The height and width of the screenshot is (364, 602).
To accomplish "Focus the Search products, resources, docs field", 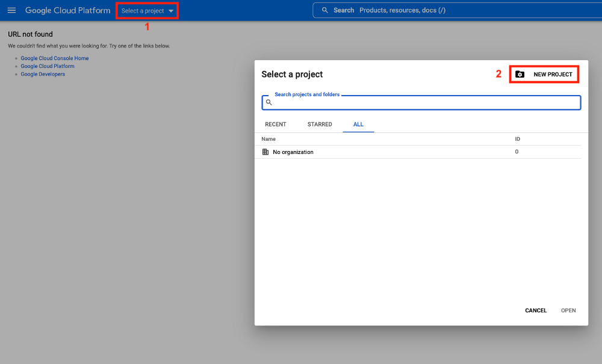I will 457,10.
